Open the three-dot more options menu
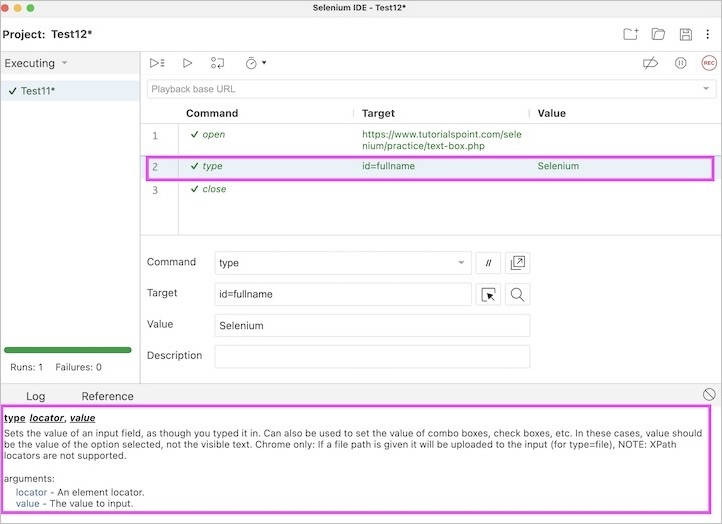 [x=708, y=34]
